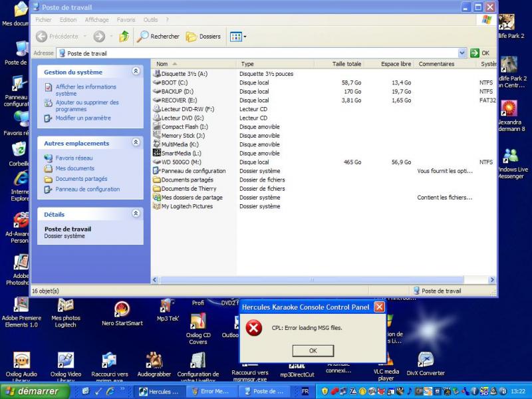Select Lecteur DVD-RW (F:) drive

click(187, 109)
